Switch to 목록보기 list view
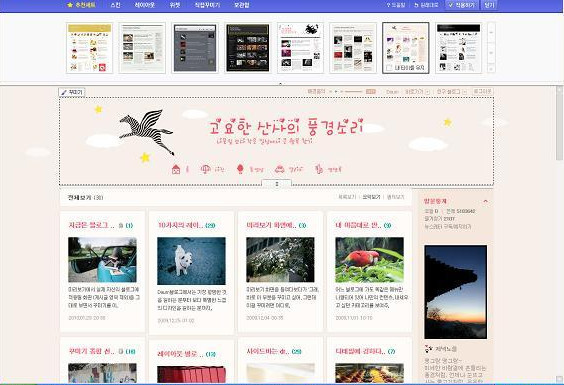Screen dimensions: 564x385 (x=347, y=197)
